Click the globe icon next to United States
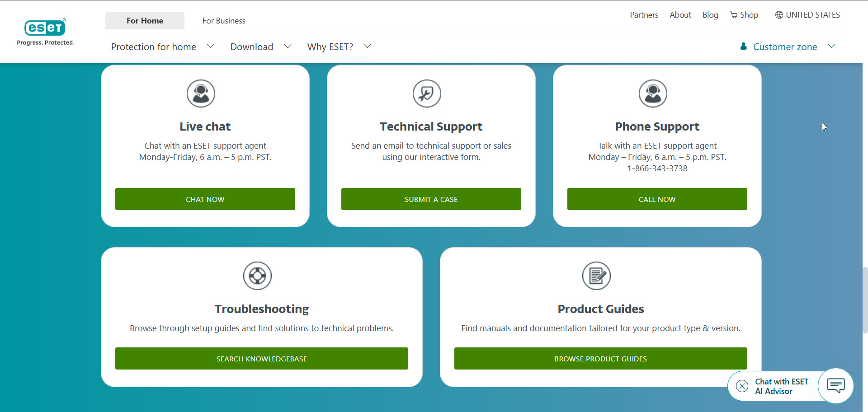This screenshot has height=412, width=868. [779, 15]
